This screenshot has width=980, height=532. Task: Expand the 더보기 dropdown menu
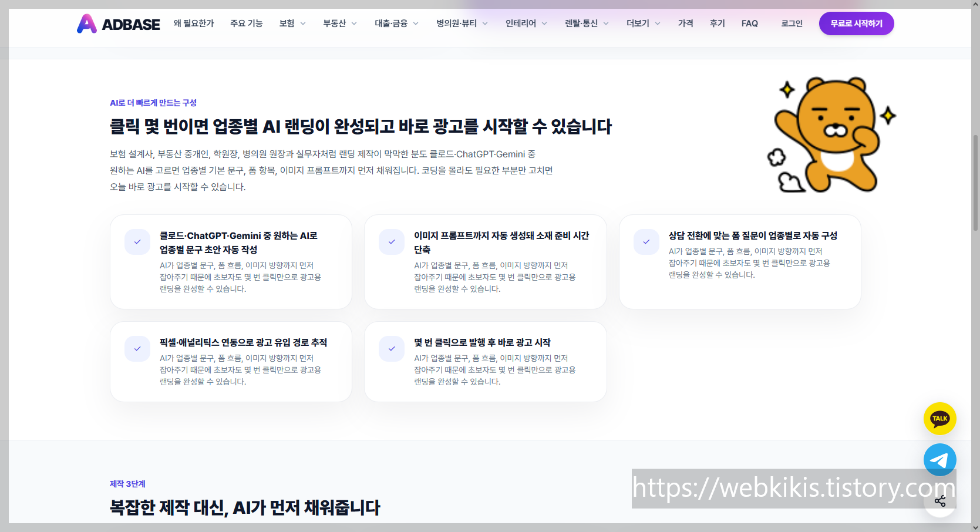point(643,23)
